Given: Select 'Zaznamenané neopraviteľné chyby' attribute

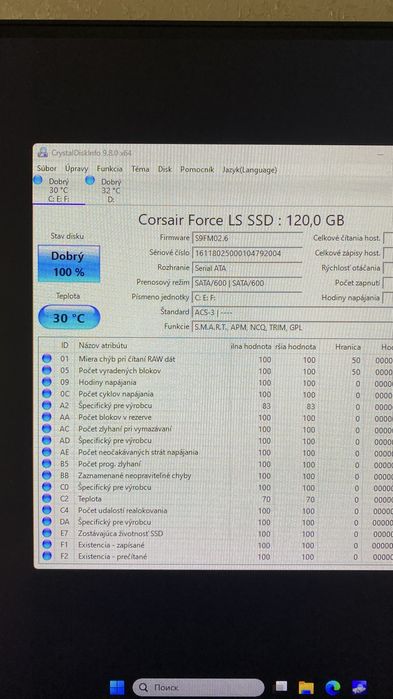Looking at the screenshot, I should (x=135, y=475).
